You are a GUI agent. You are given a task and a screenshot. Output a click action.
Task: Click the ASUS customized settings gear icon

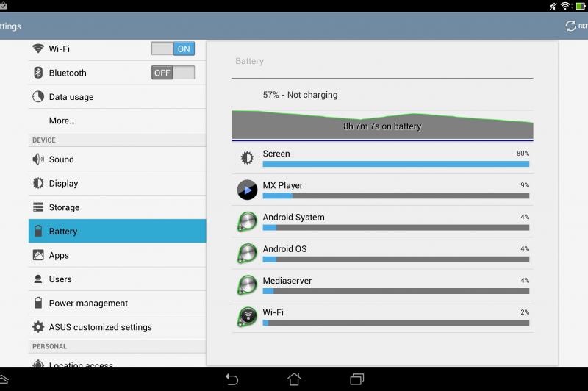[38, 327]
